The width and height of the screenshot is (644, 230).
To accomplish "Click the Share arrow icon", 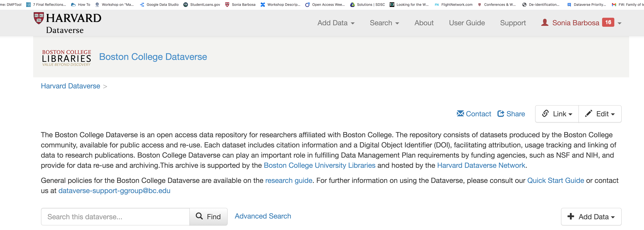I will [501, 114].
